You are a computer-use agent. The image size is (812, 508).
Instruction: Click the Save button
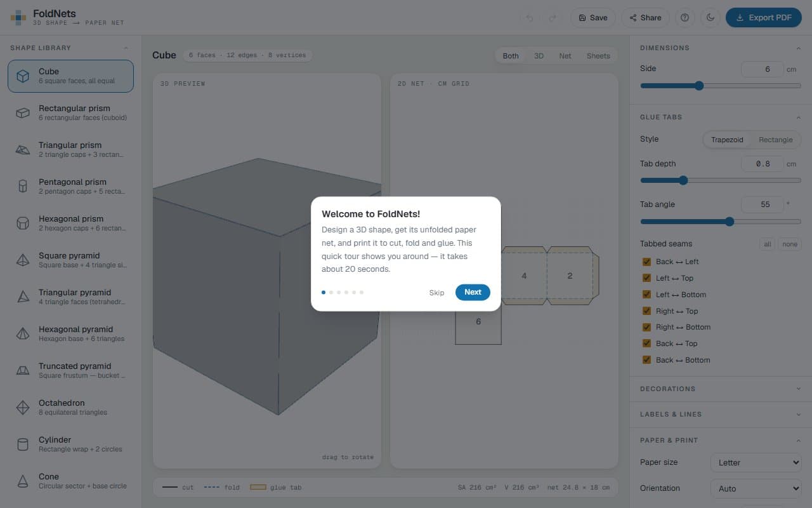point(593,18)
